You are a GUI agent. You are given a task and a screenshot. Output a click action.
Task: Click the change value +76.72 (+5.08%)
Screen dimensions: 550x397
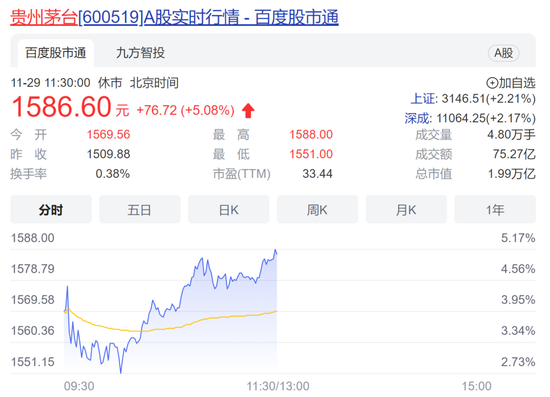(x=185, y=110)
